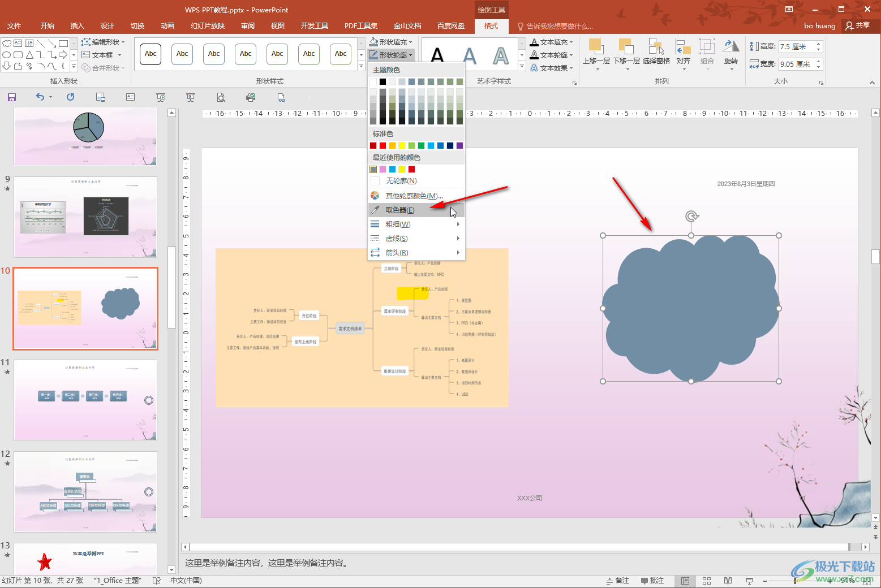
Task: Open More Outline Colors (其他轮廓颜色)
Action: pos(416,196)
